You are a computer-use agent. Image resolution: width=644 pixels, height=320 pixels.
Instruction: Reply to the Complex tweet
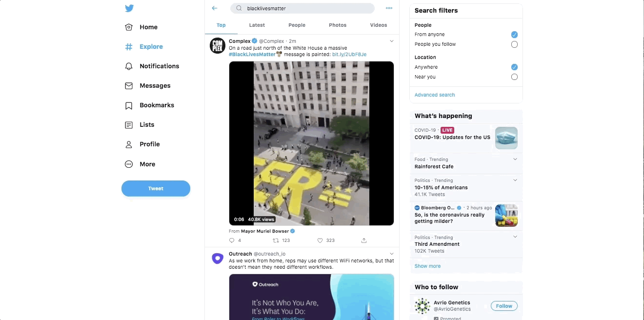coord(232,240)
